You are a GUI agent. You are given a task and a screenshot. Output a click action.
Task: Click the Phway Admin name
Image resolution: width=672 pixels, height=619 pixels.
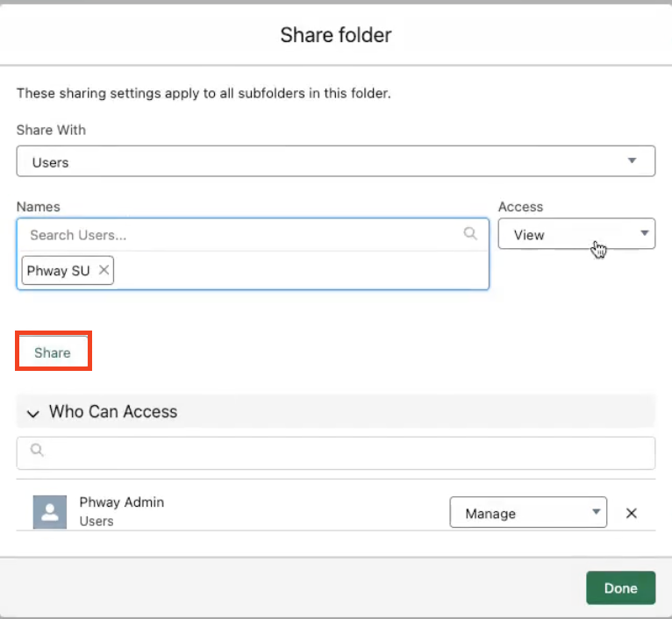(122, 502)
